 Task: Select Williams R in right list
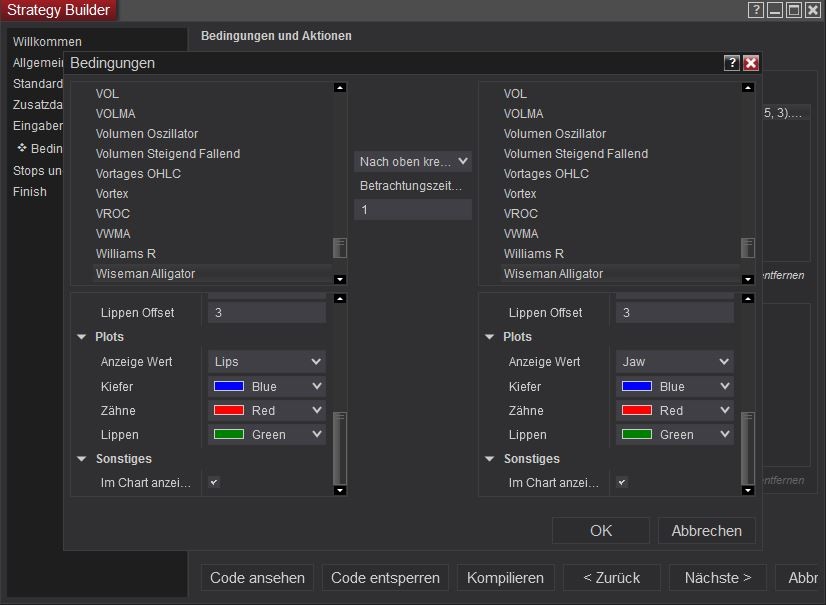534,254
